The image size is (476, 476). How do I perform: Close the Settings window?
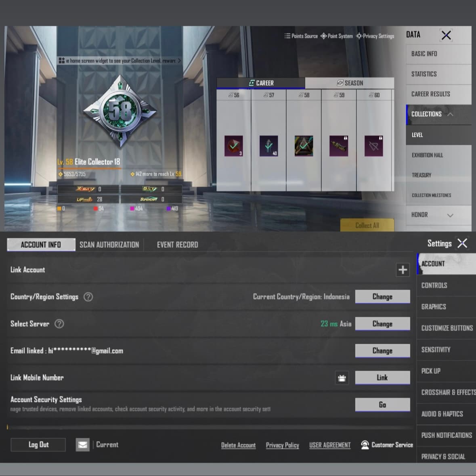coord(462,243)
